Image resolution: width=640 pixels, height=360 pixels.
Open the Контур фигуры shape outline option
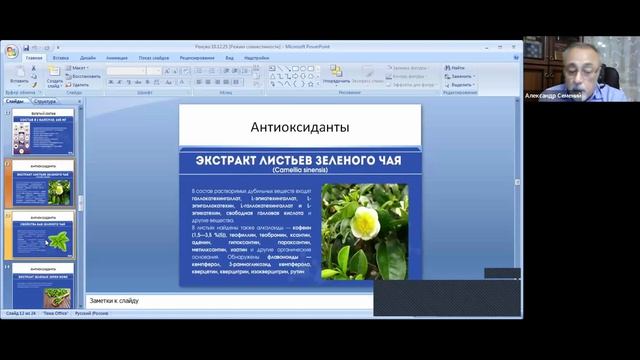tap(405, 76)
